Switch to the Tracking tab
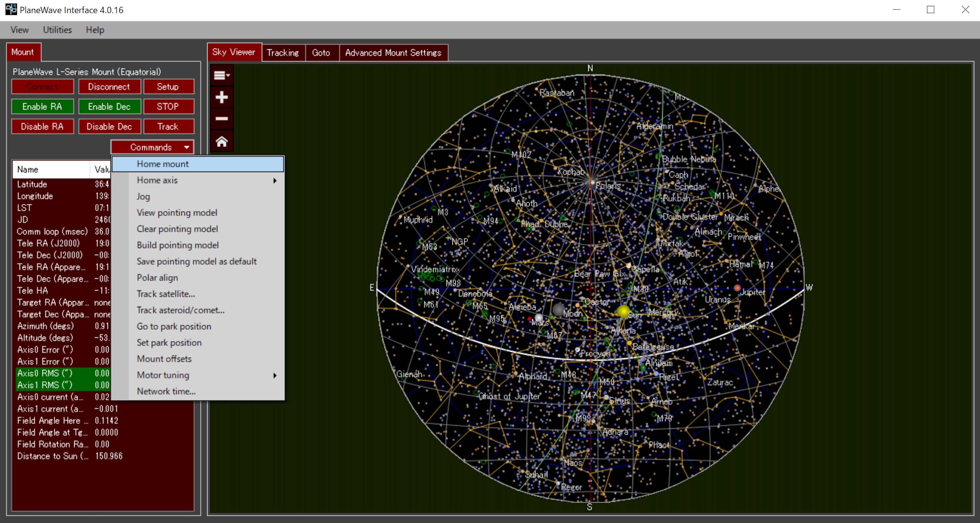The width and height of the screenshot is (980, 523). coord(283,53)
